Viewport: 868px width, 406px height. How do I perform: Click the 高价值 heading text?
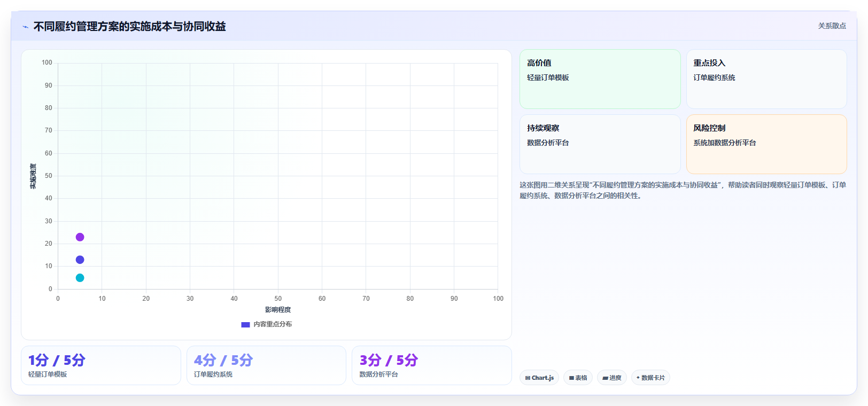539,63
